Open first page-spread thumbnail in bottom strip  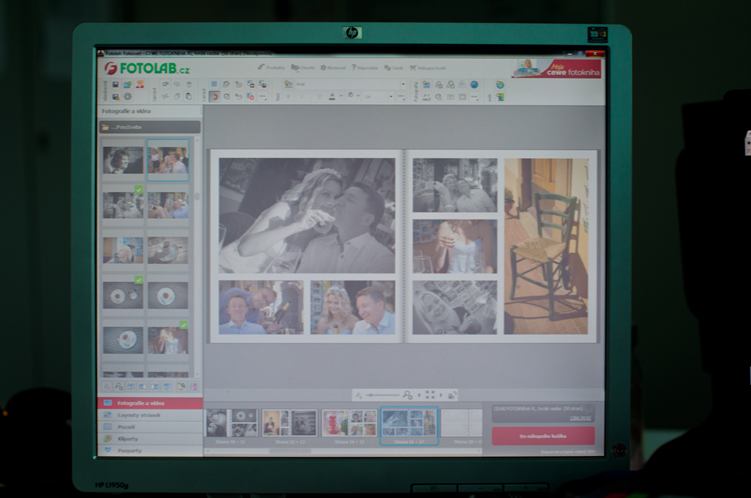click(232, 423)
